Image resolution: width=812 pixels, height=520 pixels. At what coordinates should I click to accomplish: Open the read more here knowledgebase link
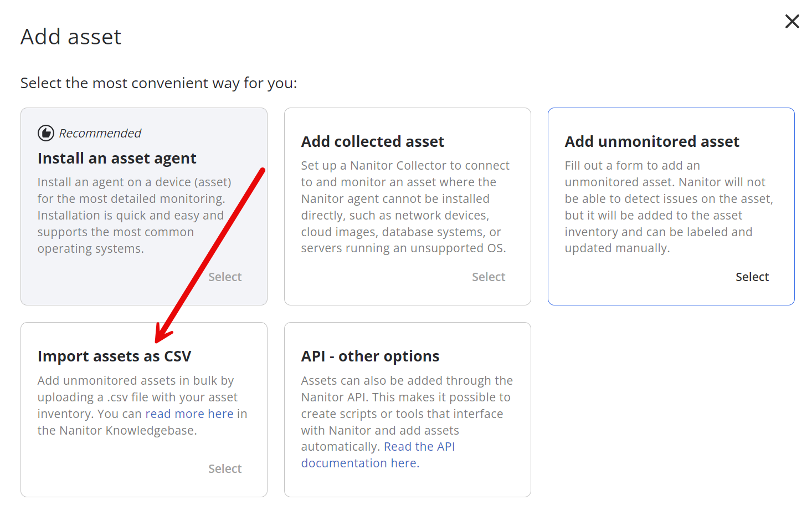click(189, 414)
